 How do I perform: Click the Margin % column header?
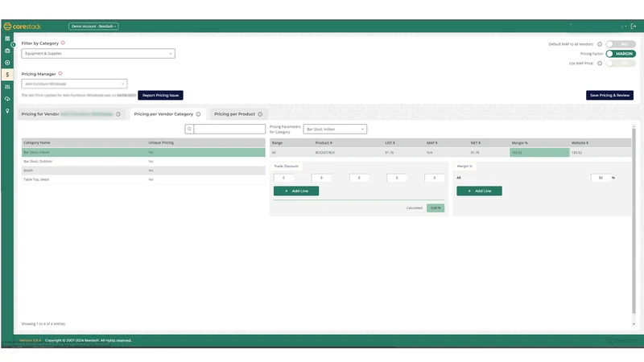[x=519, y=143]
